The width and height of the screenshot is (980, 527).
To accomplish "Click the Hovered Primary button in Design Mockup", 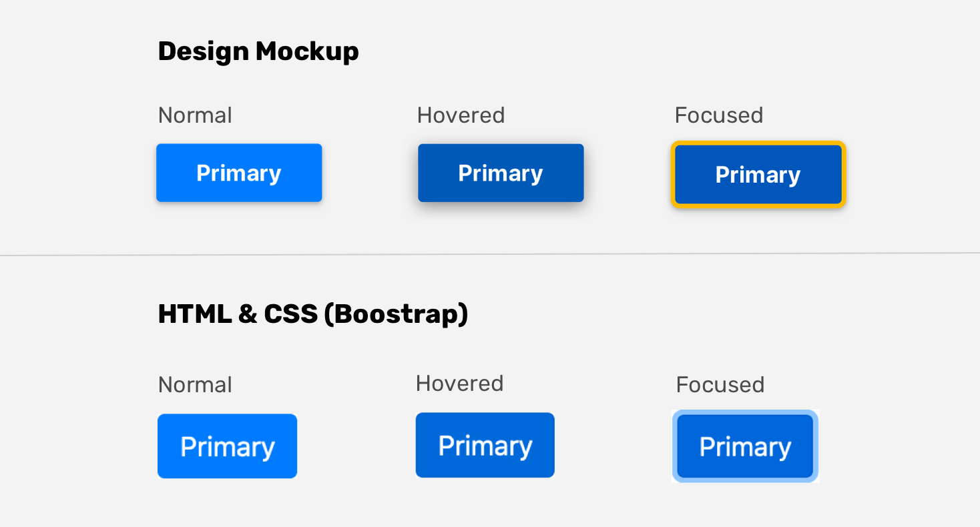I will (x=501, y=173).
